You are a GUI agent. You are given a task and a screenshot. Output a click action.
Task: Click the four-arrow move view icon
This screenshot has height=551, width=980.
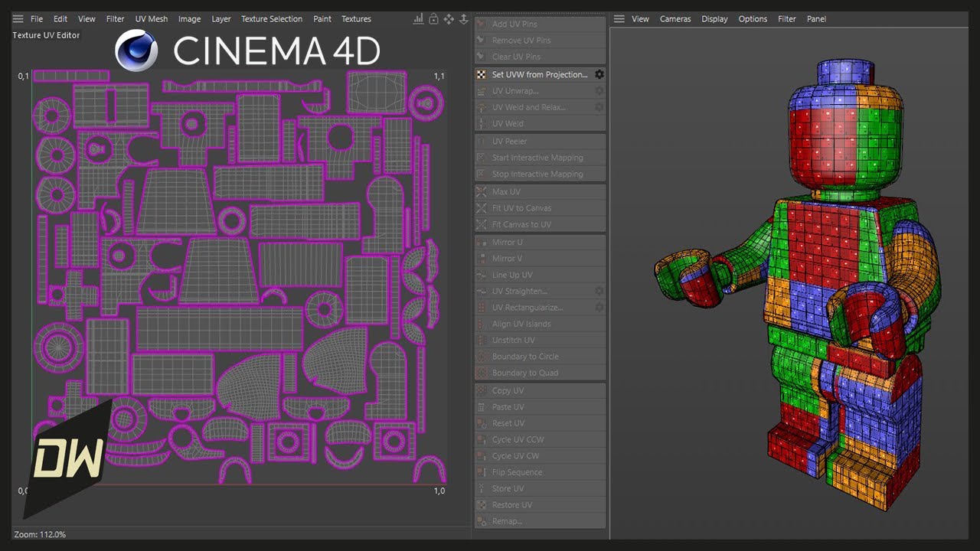(x=449, y=18)
